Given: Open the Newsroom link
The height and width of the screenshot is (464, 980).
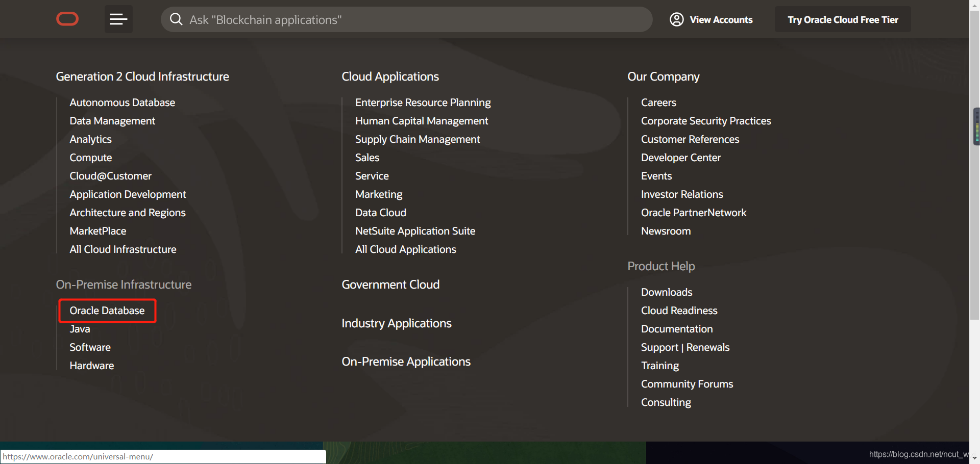Looking at the screenshot, I should pos(666,231).
